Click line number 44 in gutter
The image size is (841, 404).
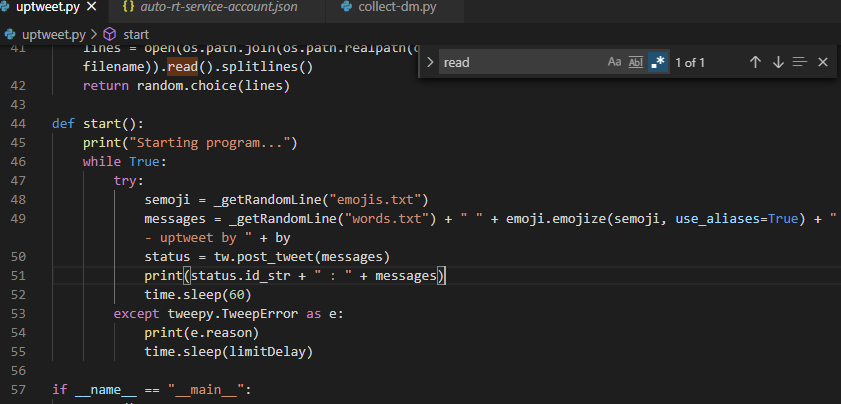pos(18,123)
